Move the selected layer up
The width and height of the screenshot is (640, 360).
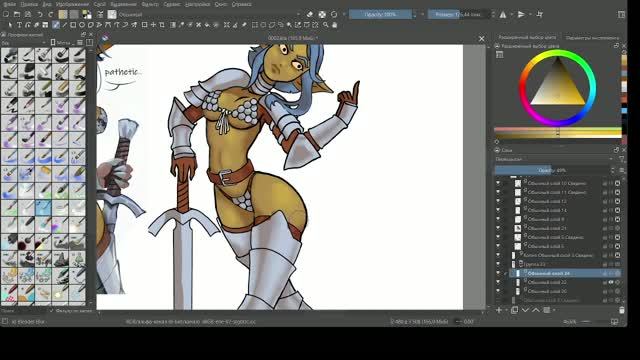point(536,310)
